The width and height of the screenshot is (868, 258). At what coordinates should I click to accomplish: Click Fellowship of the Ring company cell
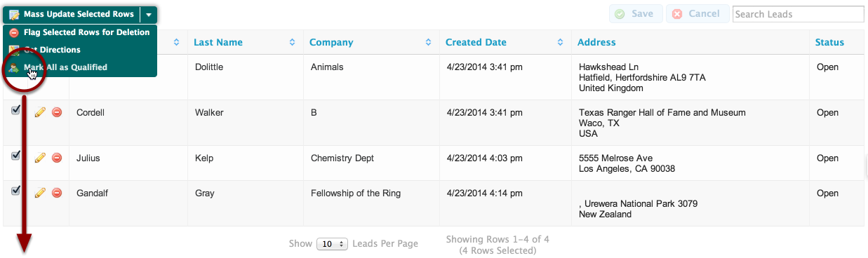(x=372, y=203)
